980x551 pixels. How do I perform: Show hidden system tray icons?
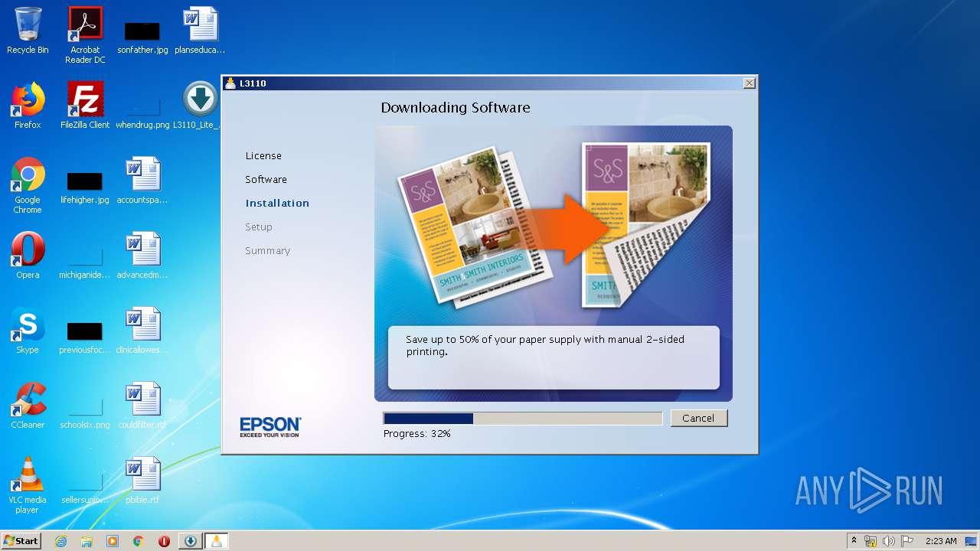click(854, 541)
